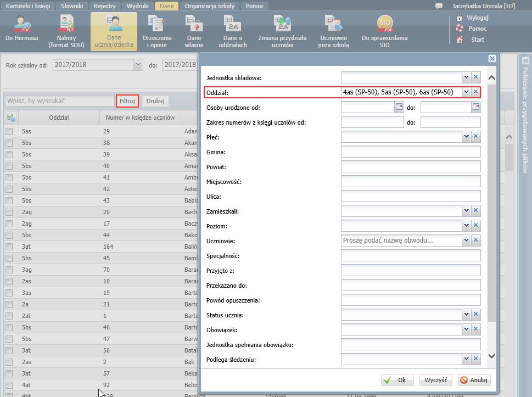This screenshot has width=532, height=397.
Task: Check the row 2ag number 20
Action: click(x=9, y=212)
